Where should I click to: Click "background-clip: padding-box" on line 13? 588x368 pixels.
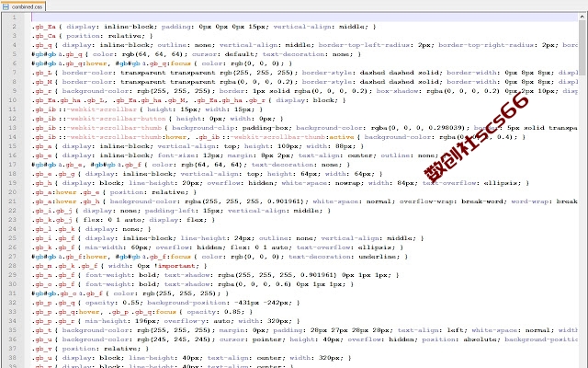[x=230, y=128]
